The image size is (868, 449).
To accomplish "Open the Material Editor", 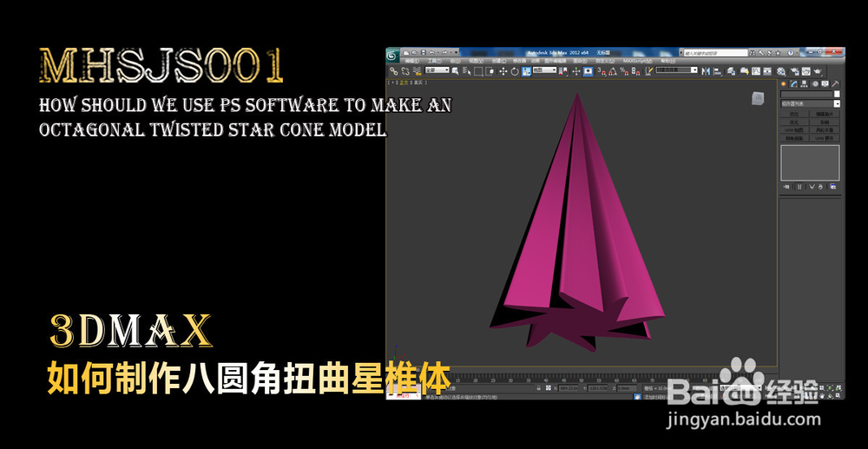I will point(781,71).
